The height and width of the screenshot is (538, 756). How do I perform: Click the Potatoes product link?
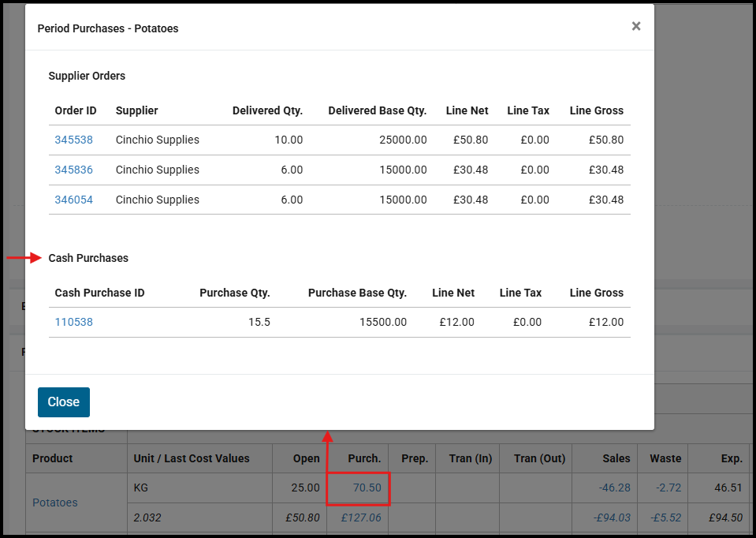click(55, 503)
